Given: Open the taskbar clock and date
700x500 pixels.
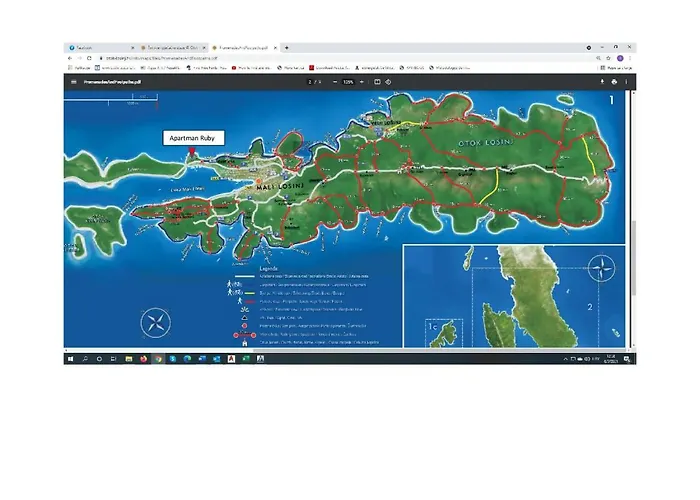Looking at the screenshot, I should 611,359.
